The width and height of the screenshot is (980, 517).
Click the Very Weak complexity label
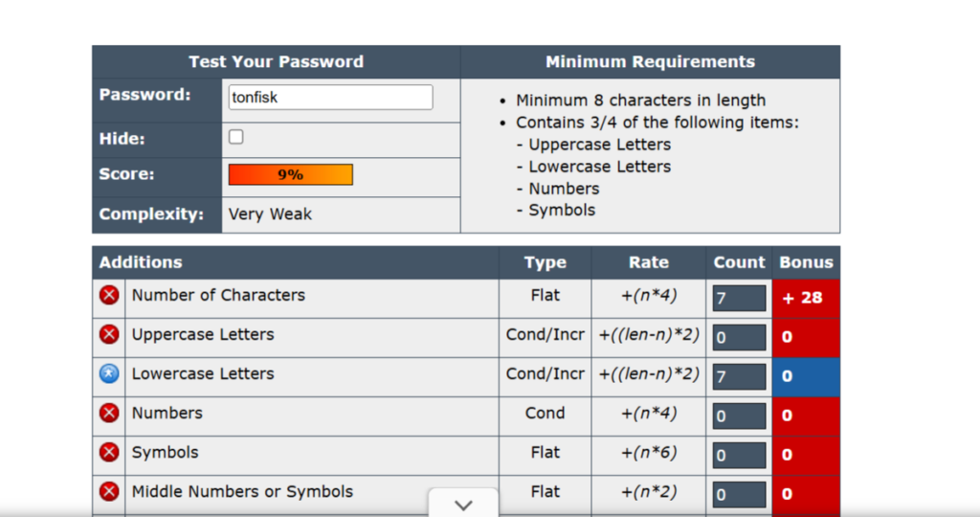coord(270,214)
